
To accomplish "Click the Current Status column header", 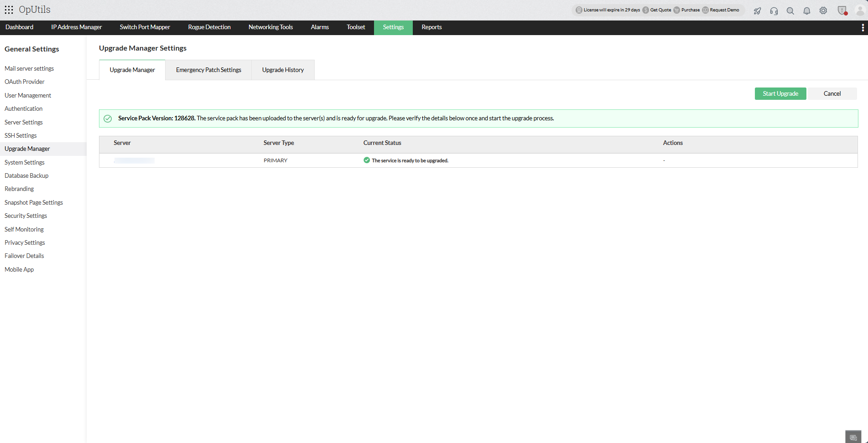I will [x=382, y=143].
